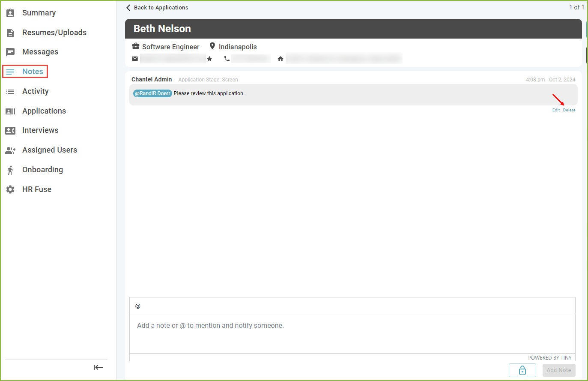This screenshot has height=381, width=588.
Task: Click the Interviews video icon
Action: (x=10, y=131)
